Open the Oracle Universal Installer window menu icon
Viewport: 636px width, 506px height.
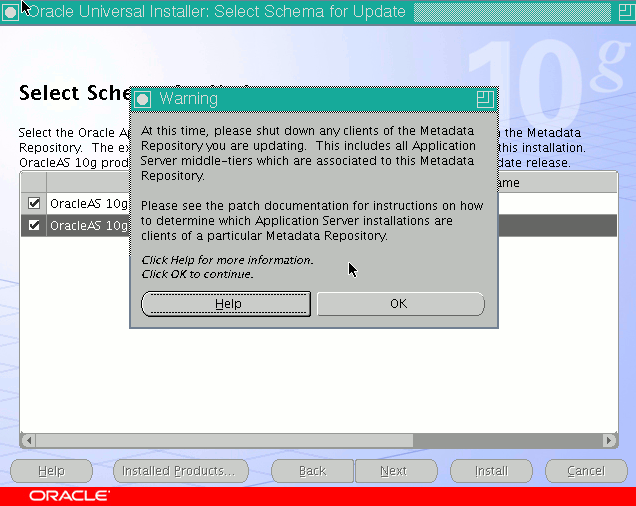[x=10, y=12]
